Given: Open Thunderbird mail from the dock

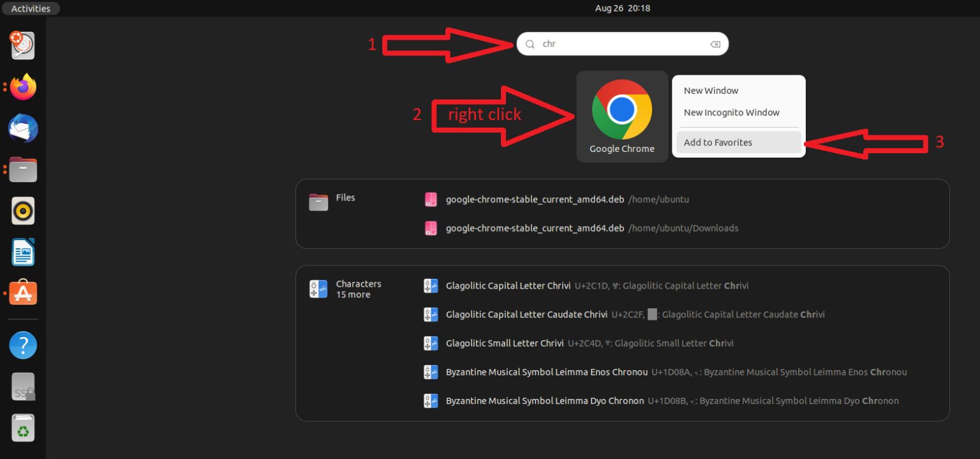Looking at the screenshot, I should click(x=23, y=128).
